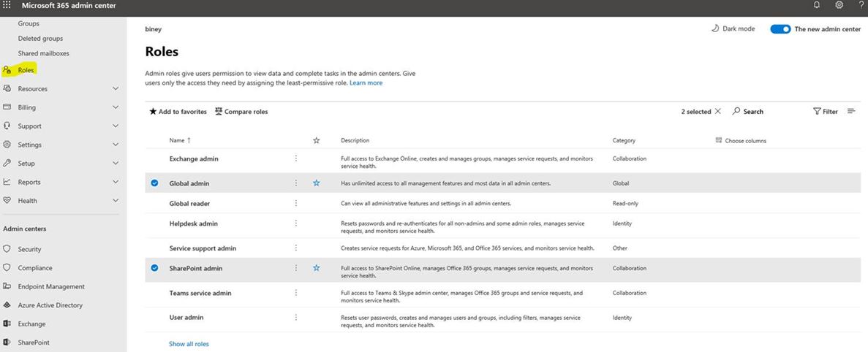Click the Endpoint Management icon
Image resolution: width=868 pixels, height=352 pixels.
7,286
